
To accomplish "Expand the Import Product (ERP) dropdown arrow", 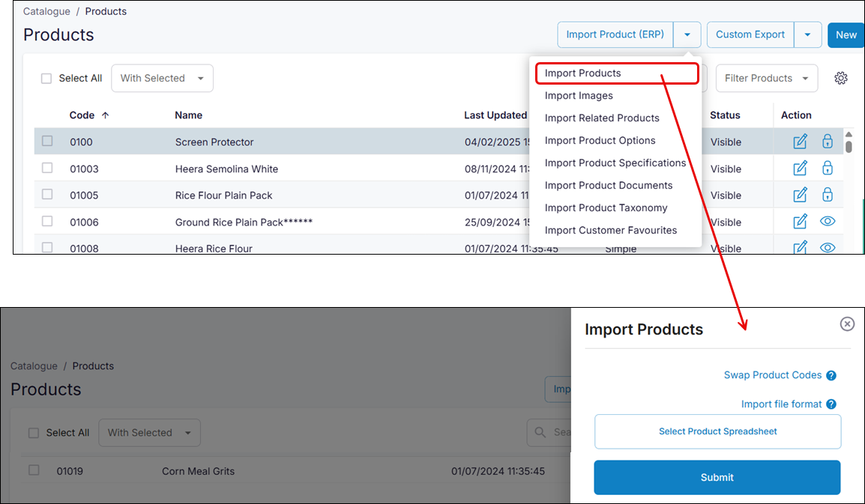I will pyautogui.click(x=687, y=34).
